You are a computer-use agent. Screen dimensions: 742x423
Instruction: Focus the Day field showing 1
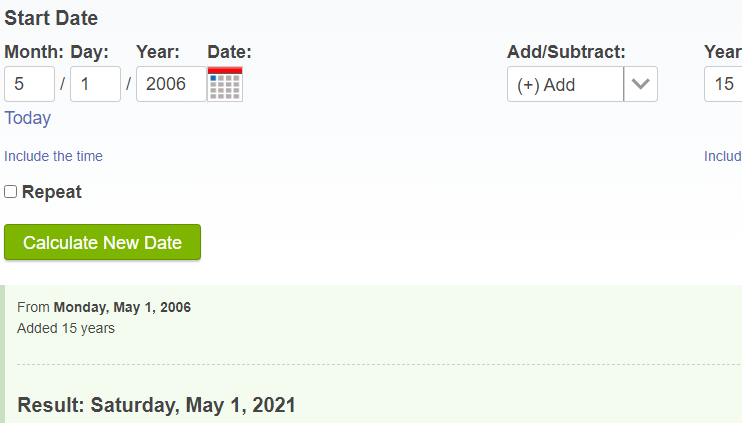click(95, 84)
